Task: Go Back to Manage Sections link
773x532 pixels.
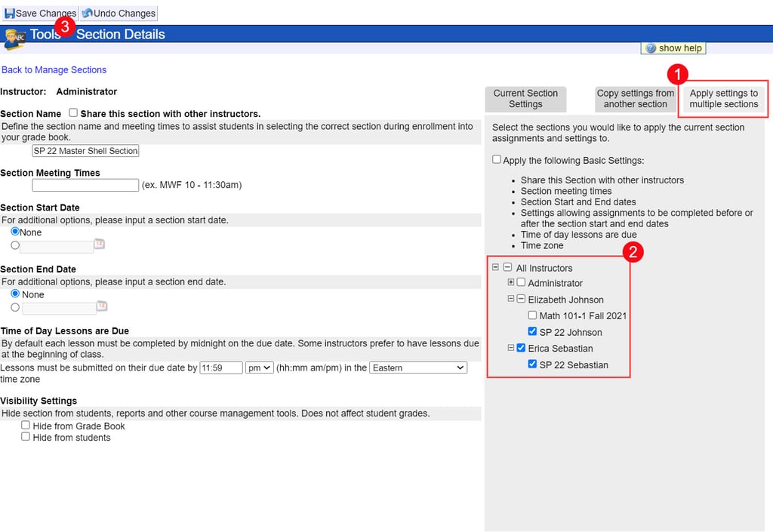Action: pos(54,70)
